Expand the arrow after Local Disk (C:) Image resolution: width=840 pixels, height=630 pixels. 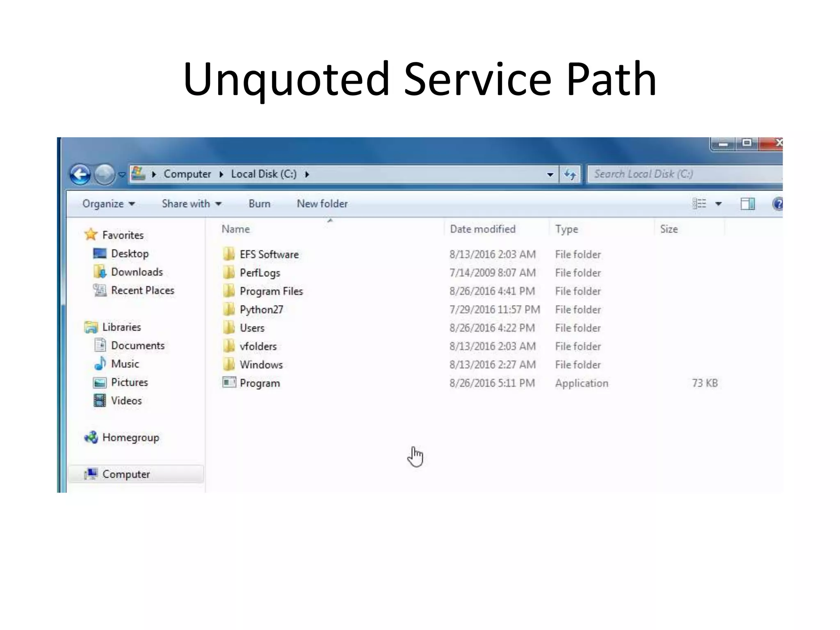307,174
